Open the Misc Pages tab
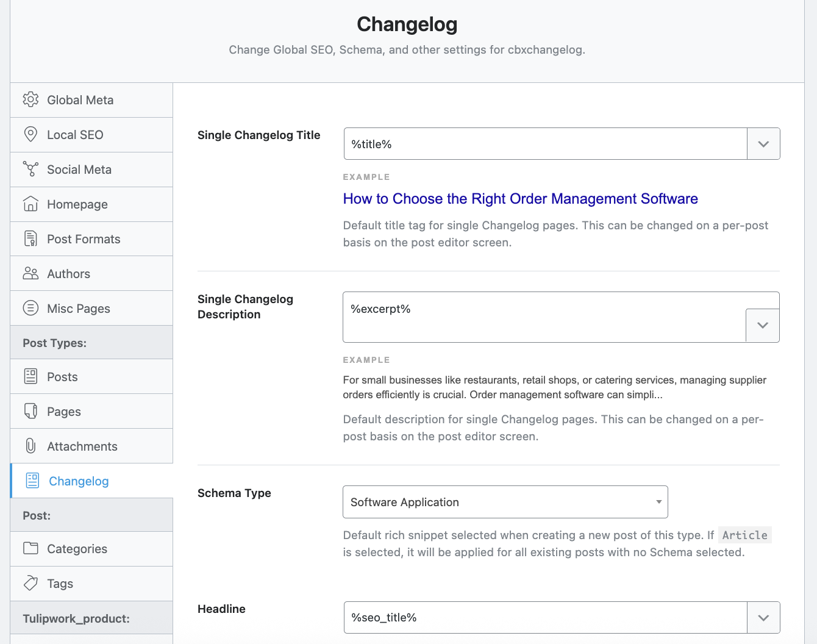This screenshot has height=644, width=817. pos(91,309)
